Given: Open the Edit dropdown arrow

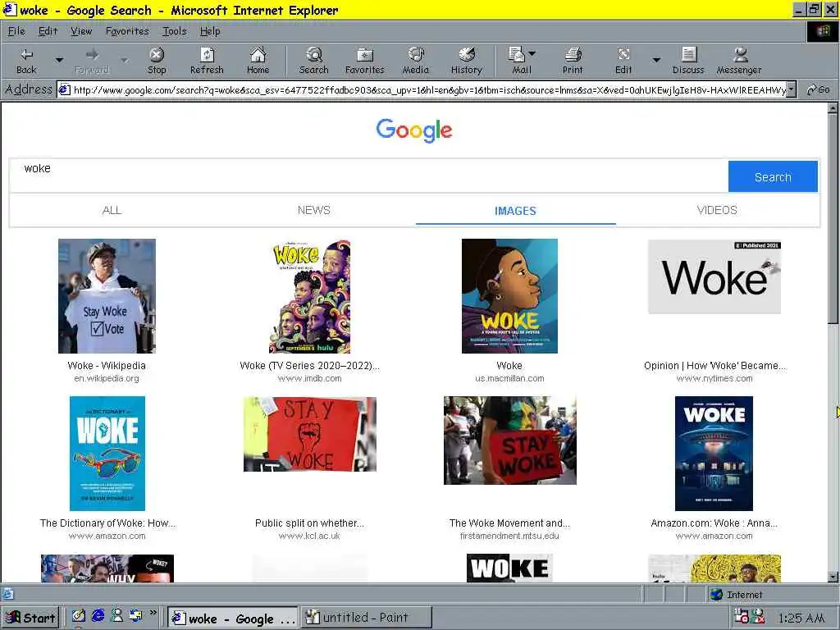Looking at the screenshot, I should pos(656,60).
